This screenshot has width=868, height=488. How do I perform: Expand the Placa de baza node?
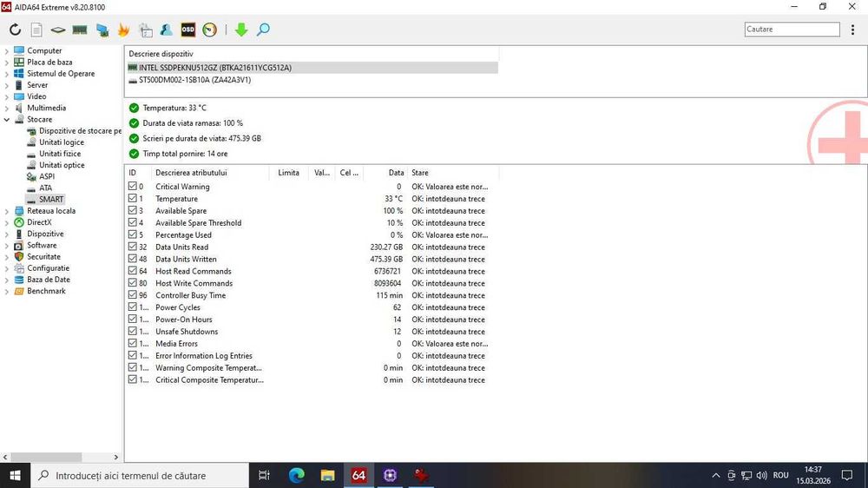pos(7,63)
